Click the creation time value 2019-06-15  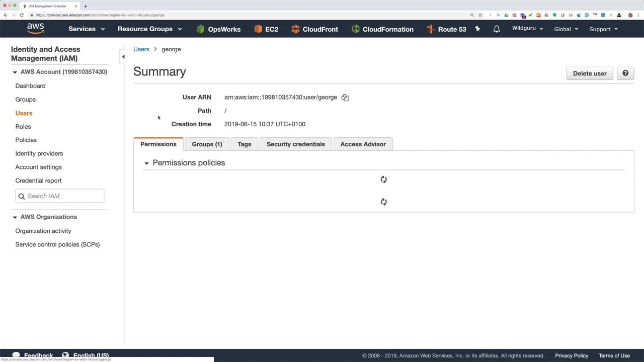265,124
